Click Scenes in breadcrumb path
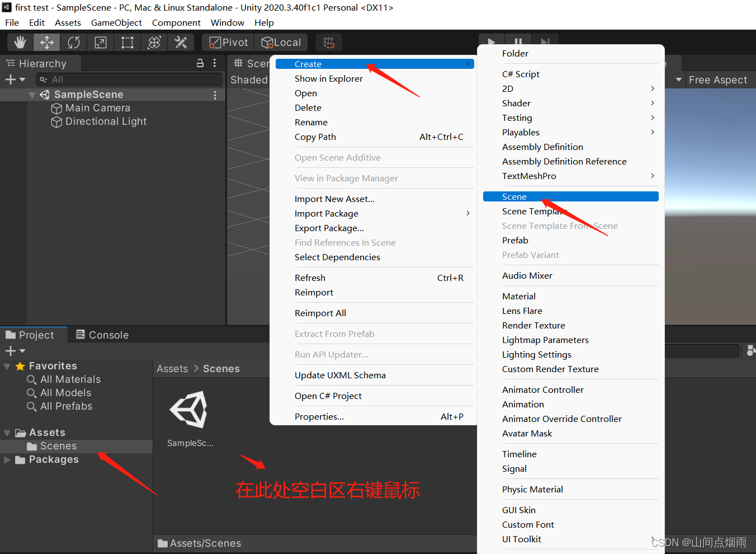Image resolution: width=756 pixels, height=554 pixels. (221, 369)
